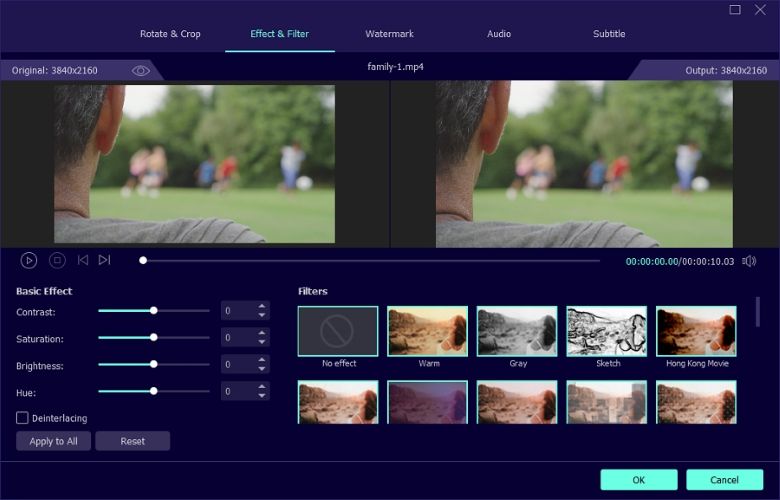Enable the Deinterlacing checkbox

click(22, 417)
